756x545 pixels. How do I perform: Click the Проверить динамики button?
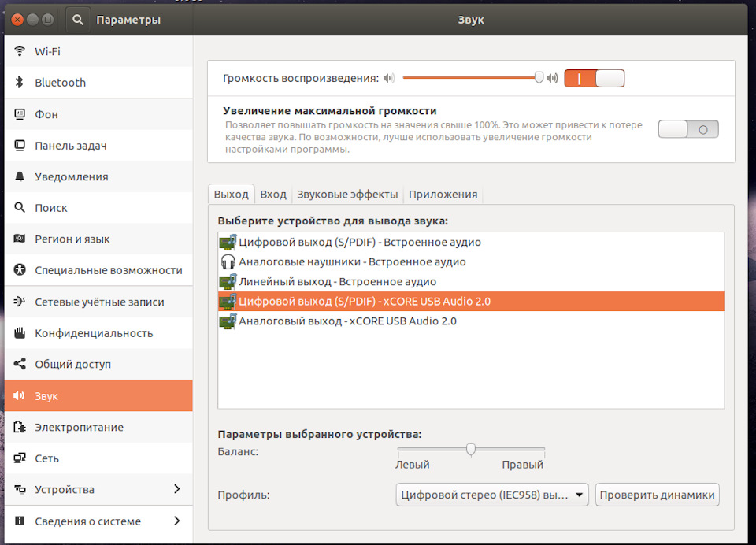click(x=657, y=495)
